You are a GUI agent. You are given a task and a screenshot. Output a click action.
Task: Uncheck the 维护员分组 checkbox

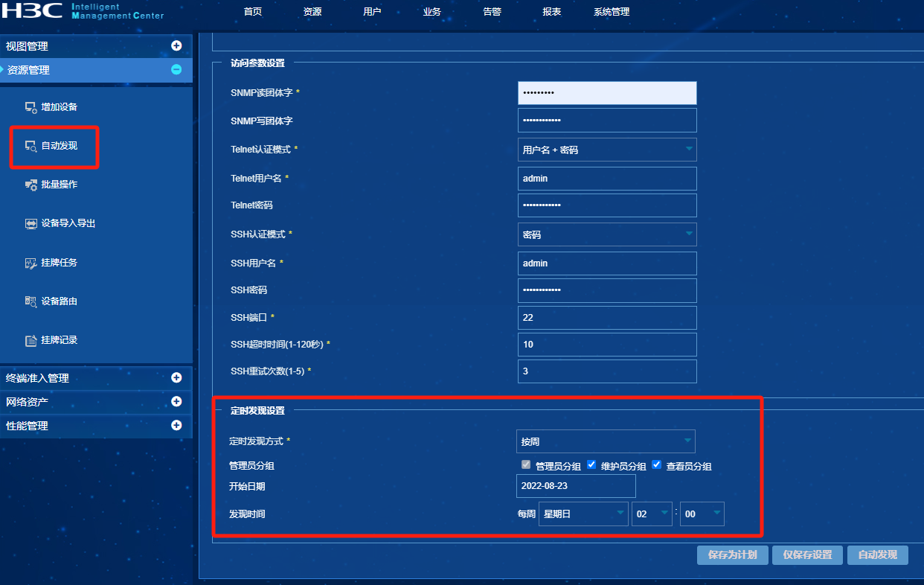pyautogui.click(x=591, y=465)
